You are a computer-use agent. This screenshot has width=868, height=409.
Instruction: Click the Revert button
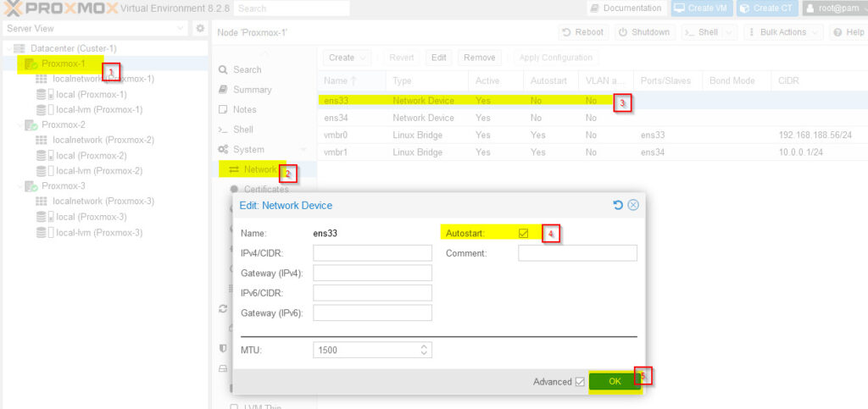tap(401, 58)
